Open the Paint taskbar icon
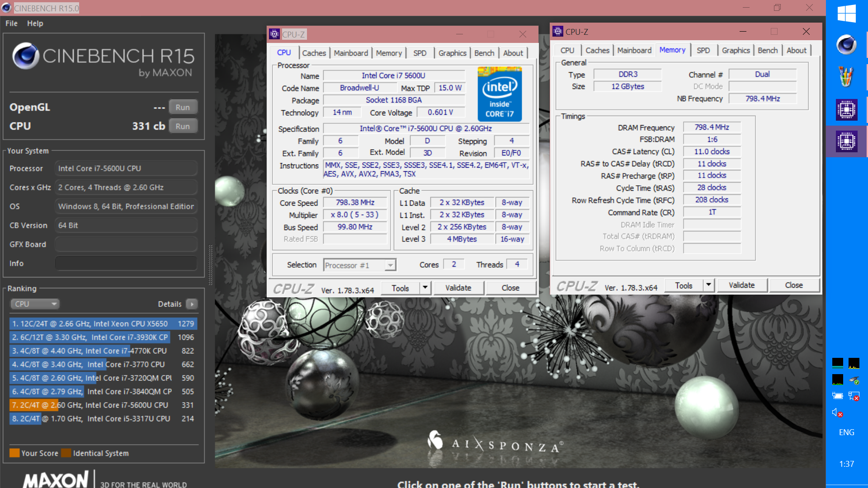The height and width of the screenshot is (488, 868). [846, 76]
